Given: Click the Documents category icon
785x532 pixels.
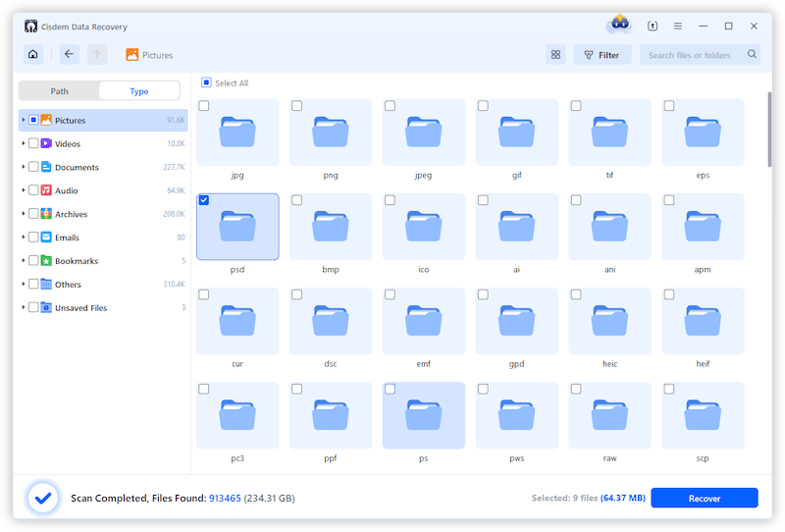Looking at the screenshot, I should pos(46,167).
